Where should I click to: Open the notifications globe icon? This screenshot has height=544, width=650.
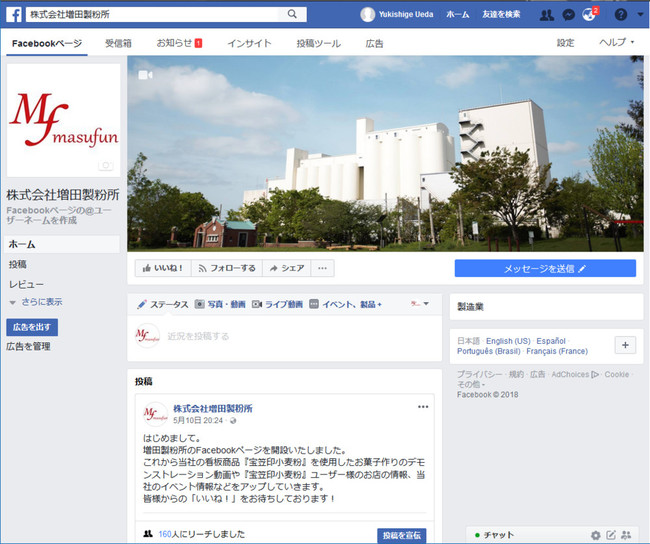(589, 15)
